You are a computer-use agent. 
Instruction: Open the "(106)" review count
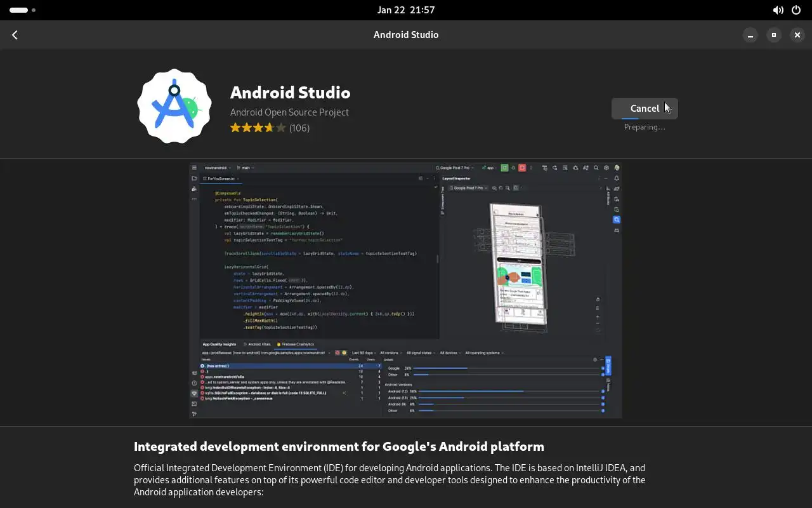(299, 128)
